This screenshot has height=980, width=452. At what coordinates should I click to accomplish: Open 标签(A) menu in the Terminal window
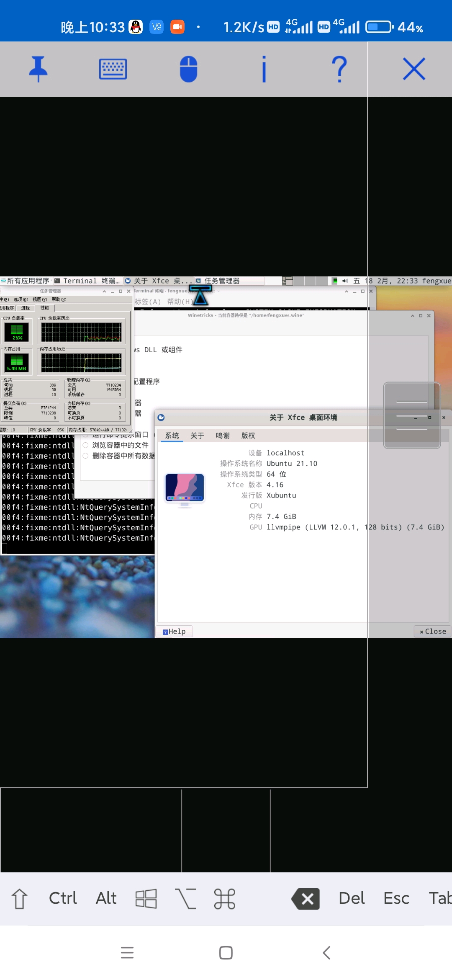148,302
